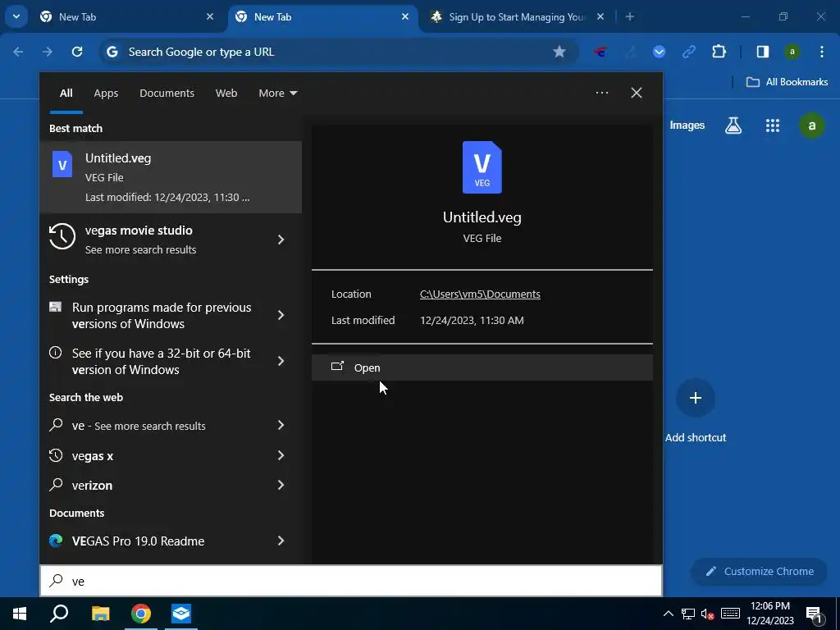840x630 pixels.
Task: Open the tab search dropdown arrow
Action: pyautogui.click(x=16, y=16)
